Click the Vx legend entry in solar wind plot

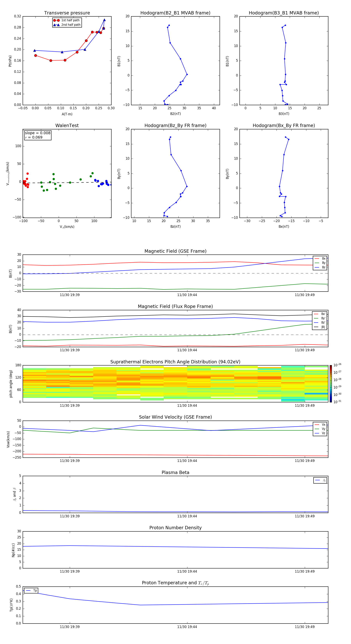[x=320, y=424]
